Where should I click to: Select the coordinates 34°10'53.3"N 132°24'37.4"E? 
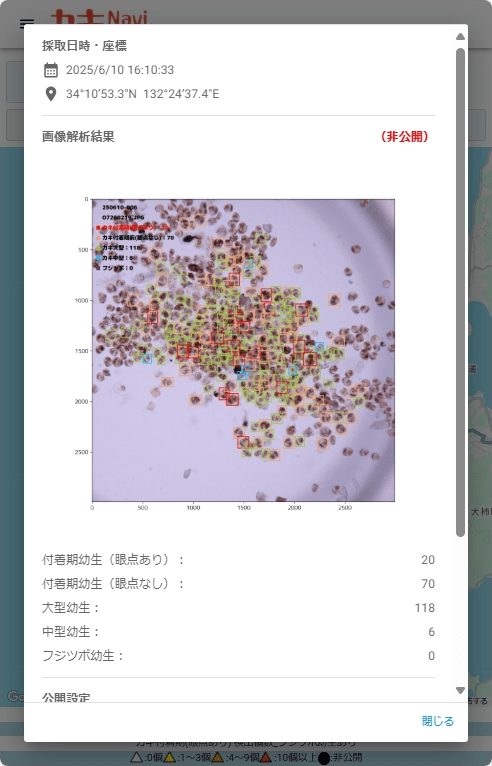[x=143, y=94]
